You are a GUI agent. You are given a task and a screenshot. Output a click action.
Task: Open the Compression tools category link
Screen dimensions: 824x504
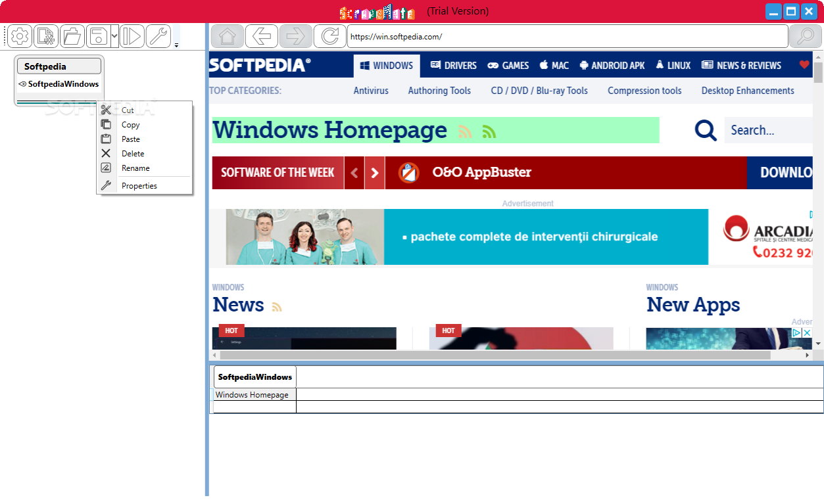pos(644,91)
